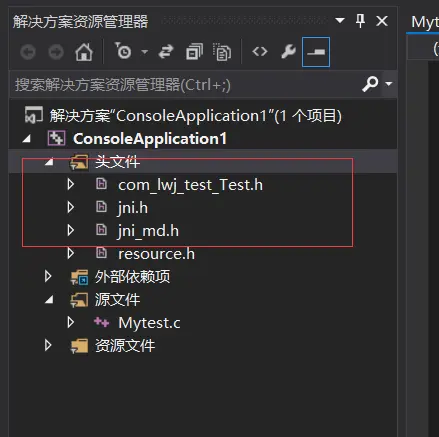Select the 资源文件 folder
This screenshot has width=439, height=437.
pyautogui.click(x=125, y=345)
